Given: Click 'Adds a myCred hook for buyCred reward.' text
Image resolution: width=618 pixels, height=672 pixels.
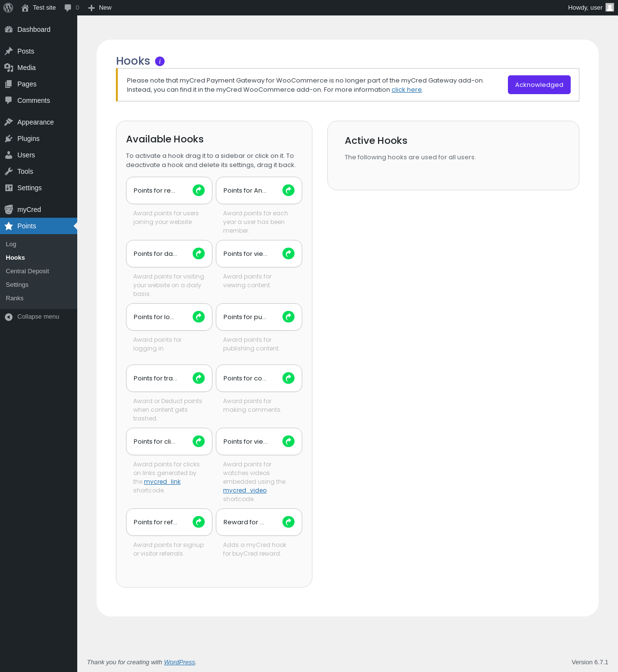Looking at the screenshot, I should 254,549.
